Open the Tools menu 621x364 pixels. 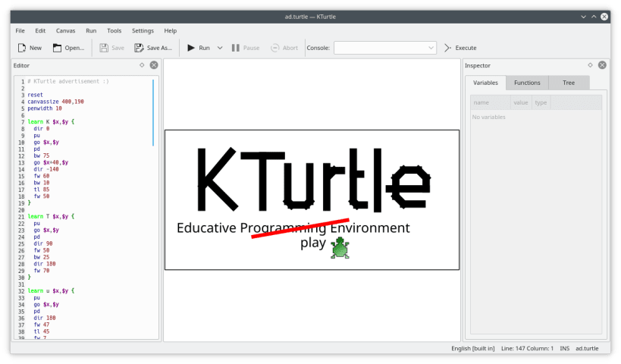pos(114,31)
